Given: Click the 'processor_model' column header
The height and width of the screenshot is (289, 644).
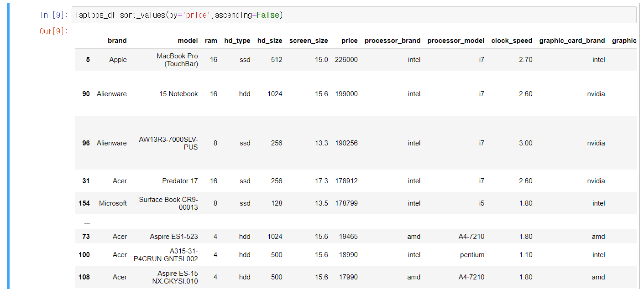Looking at the screenshot, I should (x=456, y=41).
